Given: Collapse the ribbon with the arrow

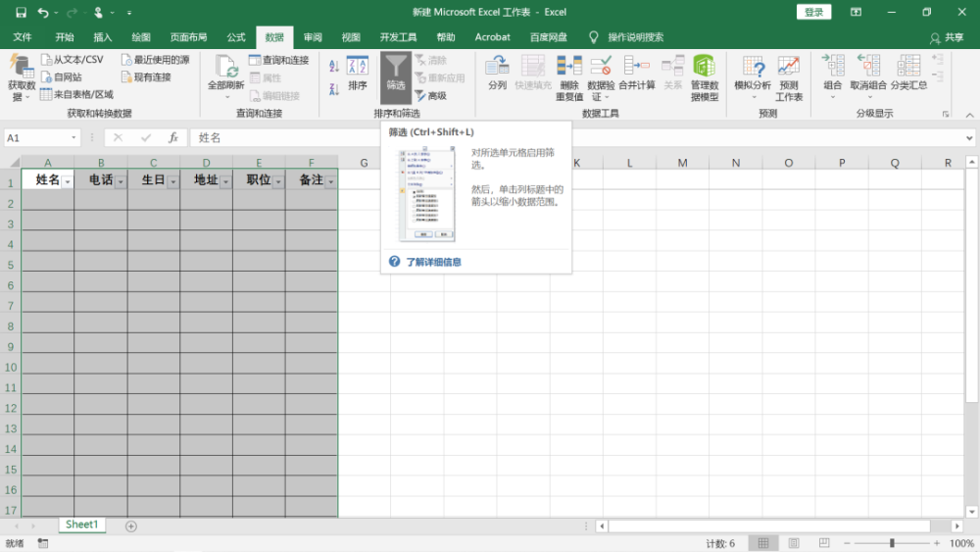Looking at the screenshot, I should 969,115.
